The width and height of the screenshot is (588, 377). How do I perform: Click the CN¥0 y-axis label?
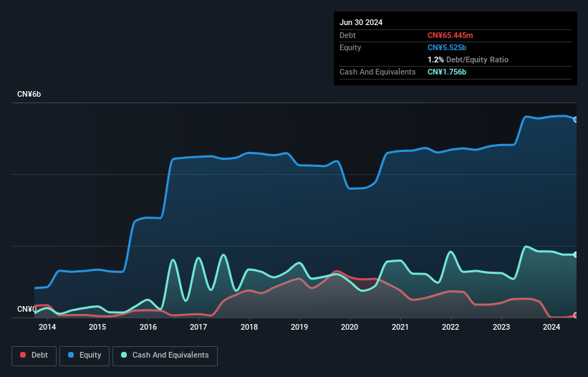coord(26,309)
